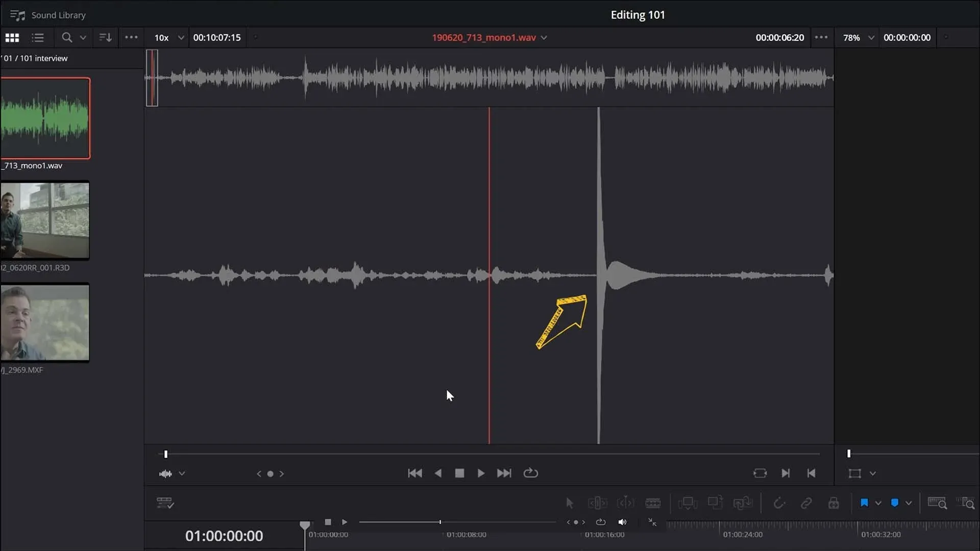Go to last frame in source viewer
980x551 pixels.
504,473
